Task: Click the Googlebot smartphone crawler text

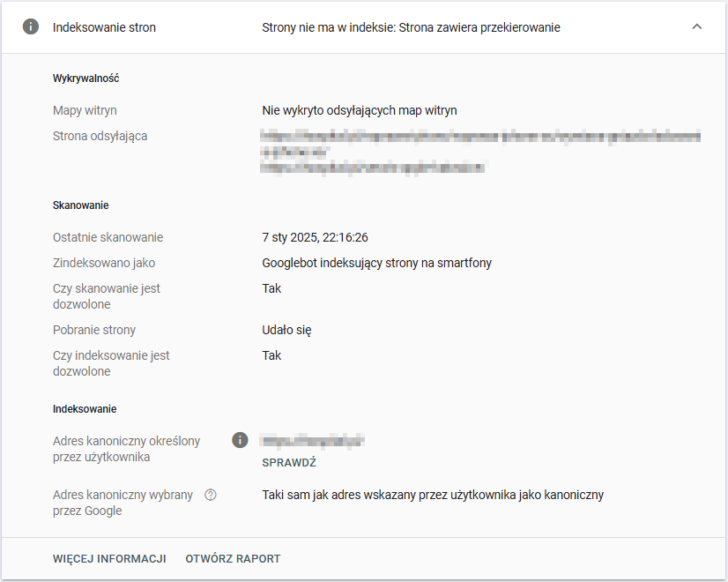Action: [x=376, y=263]
